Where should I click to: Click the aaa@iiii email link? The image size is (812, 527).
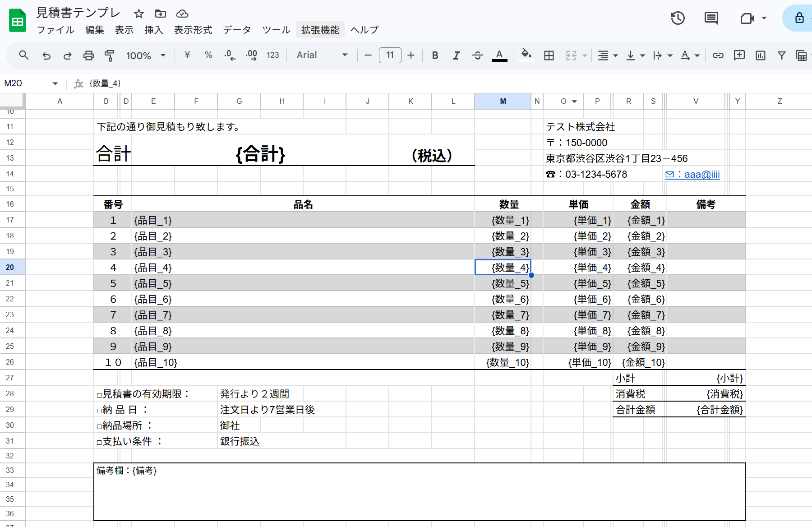pos(692,175)
